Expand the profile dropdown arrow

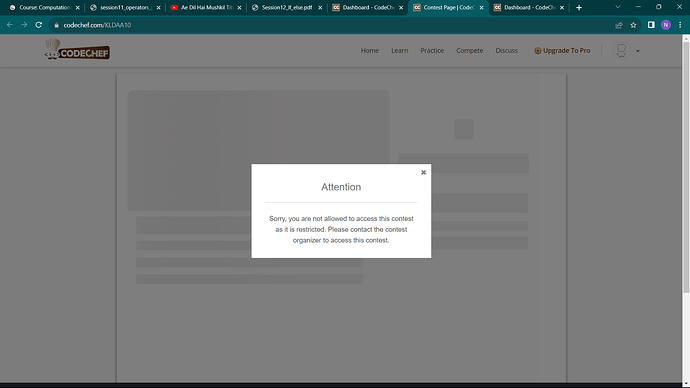[638, 51]
